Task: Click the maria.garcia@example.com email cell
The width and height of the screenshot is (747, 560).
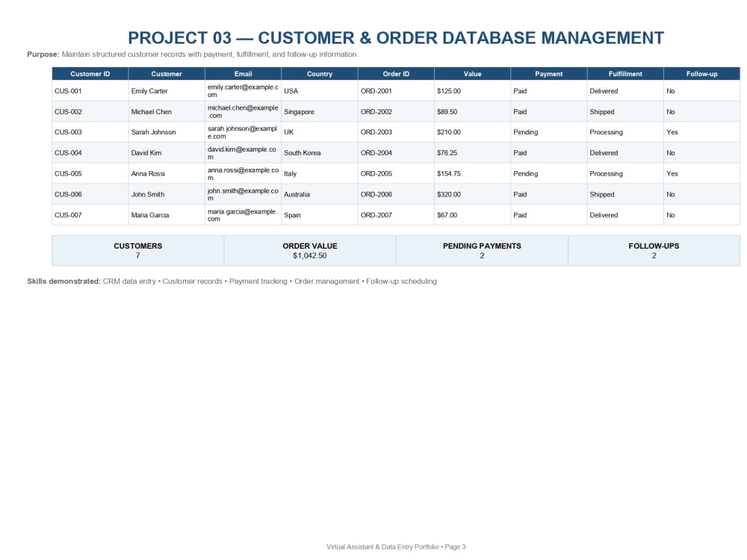Action: coord(243,215)
